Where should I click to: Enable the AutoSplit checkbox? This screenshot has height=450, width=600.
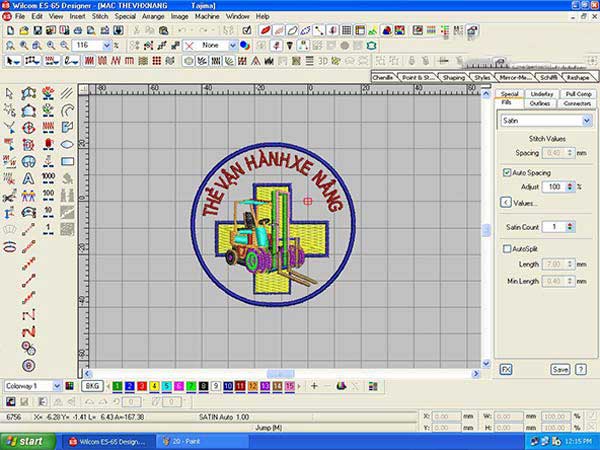508,248
